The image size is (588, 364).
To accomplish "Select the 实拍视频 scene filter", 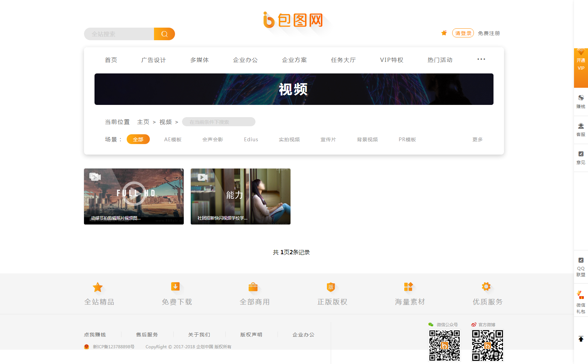I will click(x=289, y=140).
